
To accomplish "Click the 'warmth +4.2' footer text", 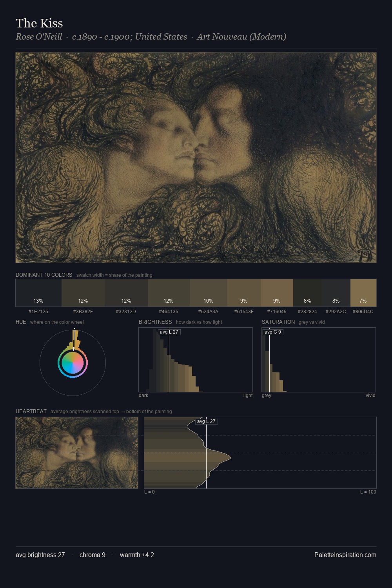I will 137,555.
